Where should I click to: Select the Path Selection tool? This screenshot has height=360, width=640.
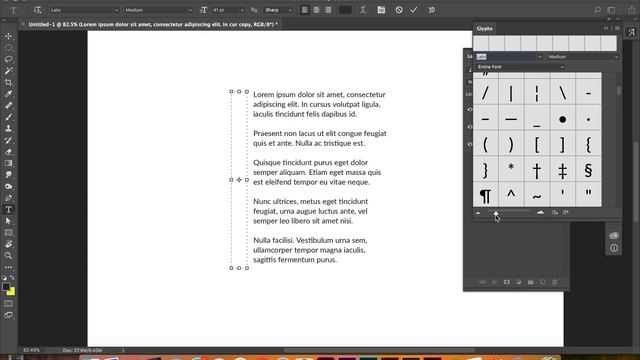8,221
